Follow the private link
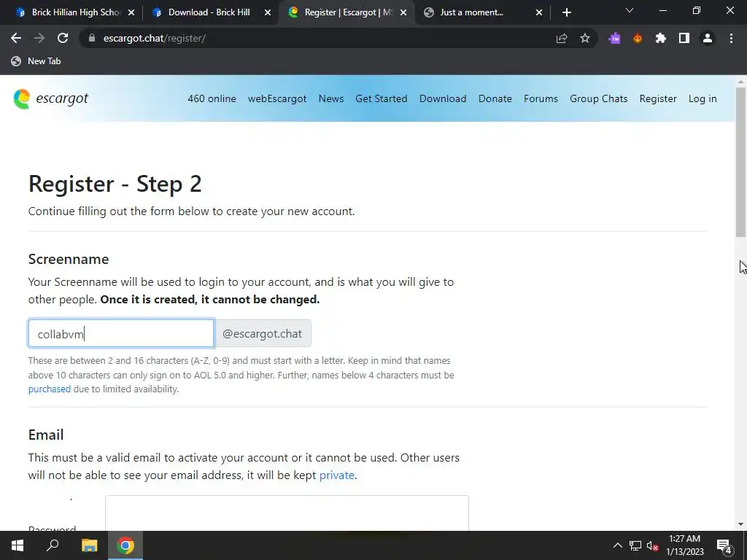The height and width of the screenshot is (560, 747). coord(336,475)
